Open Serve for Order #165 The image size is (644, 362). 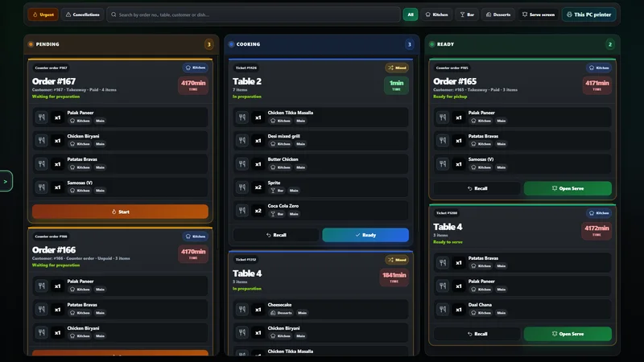pyautogui.click(x=568, y=188)
